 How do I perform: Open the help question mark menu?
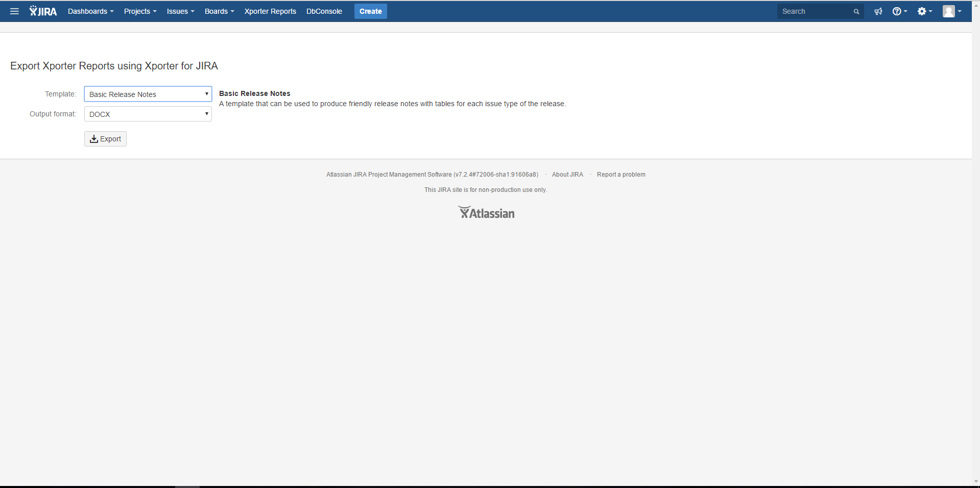[899, 11]
